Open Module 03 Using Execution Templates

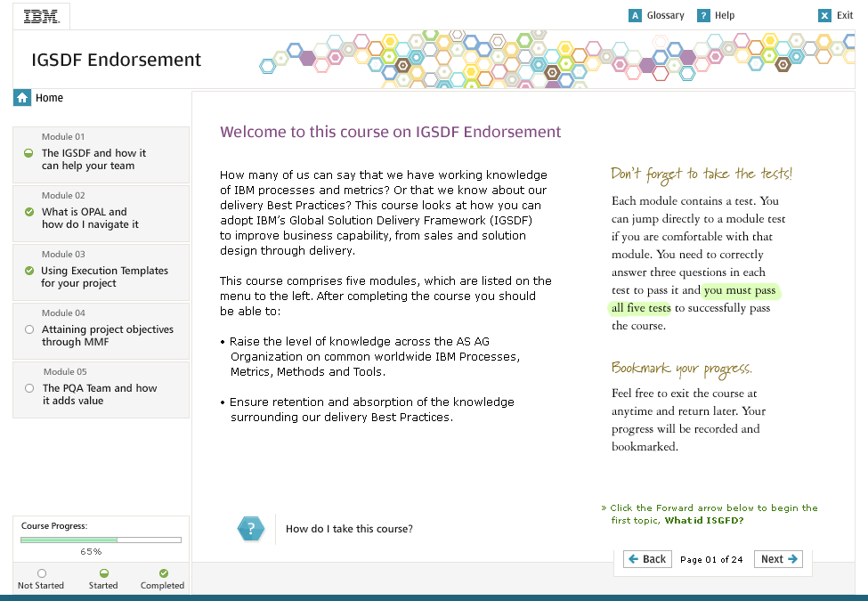[101, 272]
